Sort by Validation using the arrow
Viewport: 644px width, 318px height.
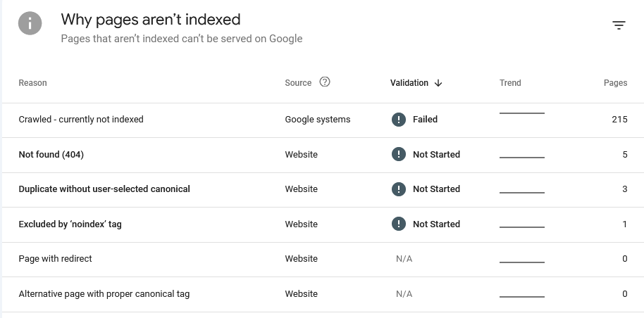438,83
